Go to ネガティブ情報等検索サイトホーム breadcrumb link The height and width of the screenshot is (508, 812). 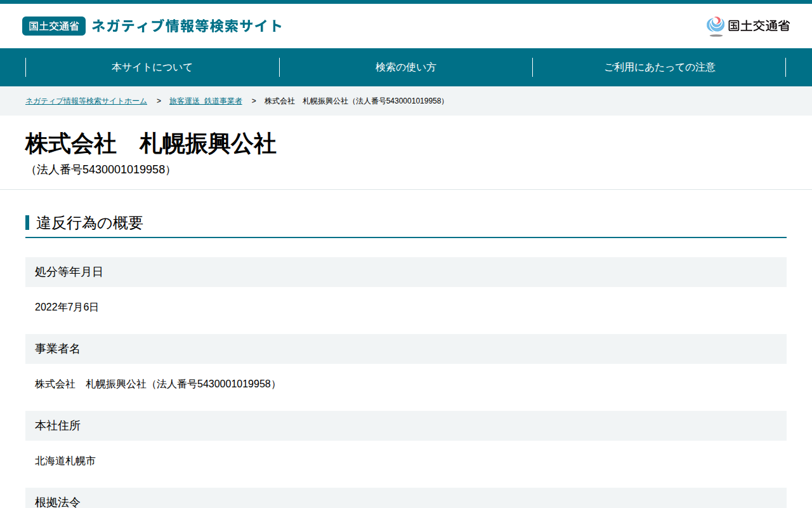coord(86,101)
